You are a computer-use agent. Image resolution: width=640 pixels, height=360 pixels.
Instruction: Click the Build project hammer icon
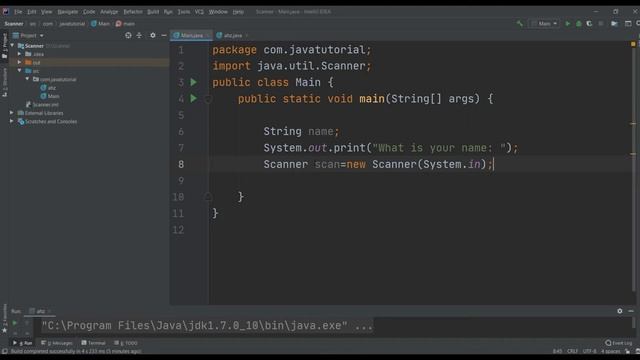click(520, 24)
